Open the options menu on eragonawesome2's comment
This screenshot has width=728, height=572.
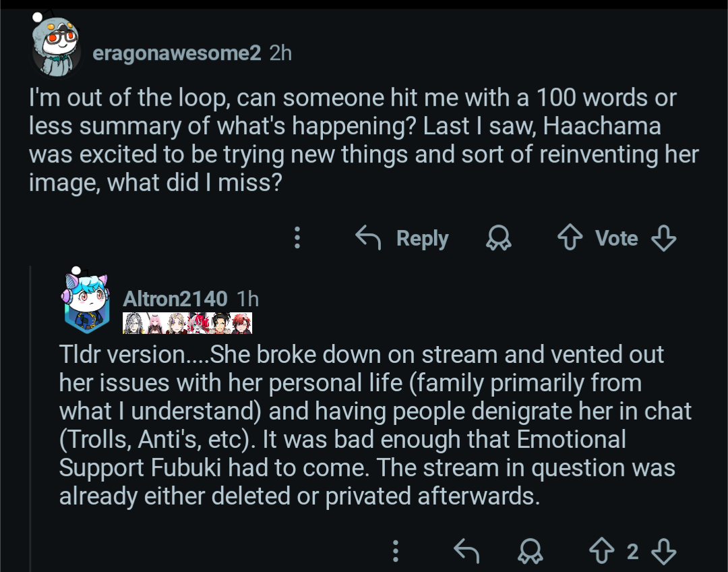point(297,238)
